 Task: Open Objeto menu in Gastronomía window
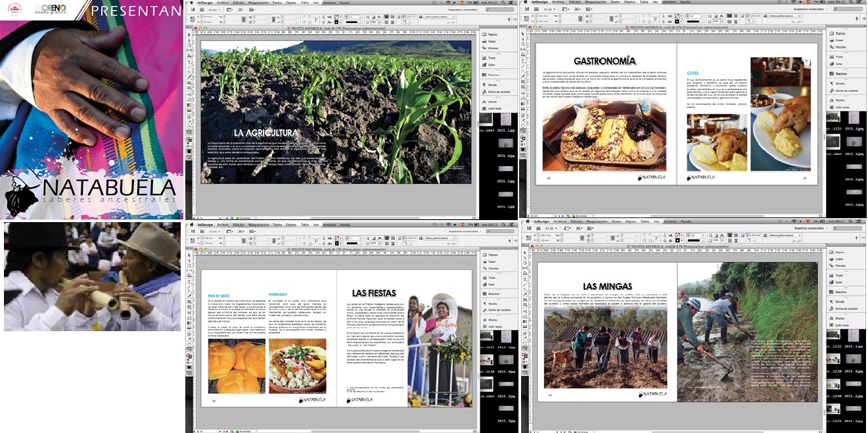click(x=629, y=2)
